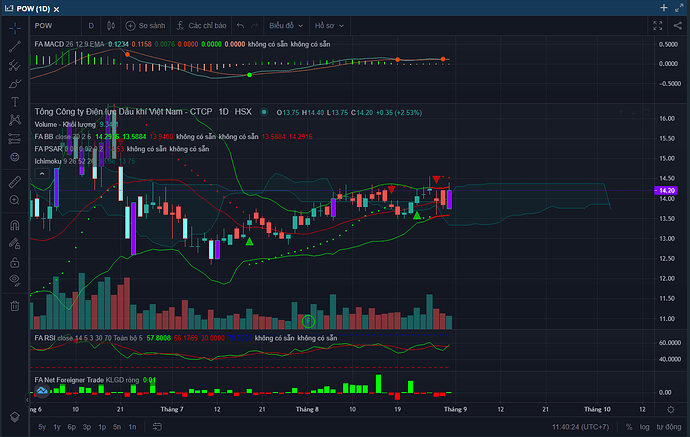Image resolution: width=690 pixels, height=437 pixels.
Task: Click the zoom in magnifier tool
Action: [x=15, y=201]
